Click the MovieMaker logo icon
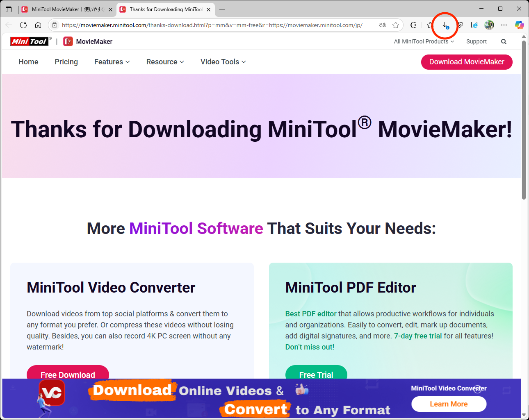This screenshot has width=529, height=420. pos(68,41)
